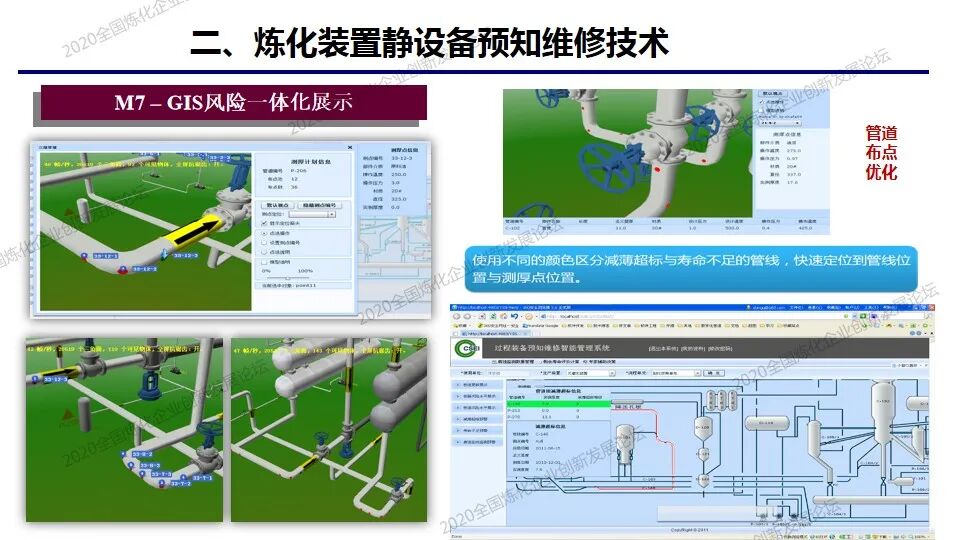The height and width of the screenshot is (540, 960).
Task: Click the 500.0 design temperature cell
Action: click(732, 228)
